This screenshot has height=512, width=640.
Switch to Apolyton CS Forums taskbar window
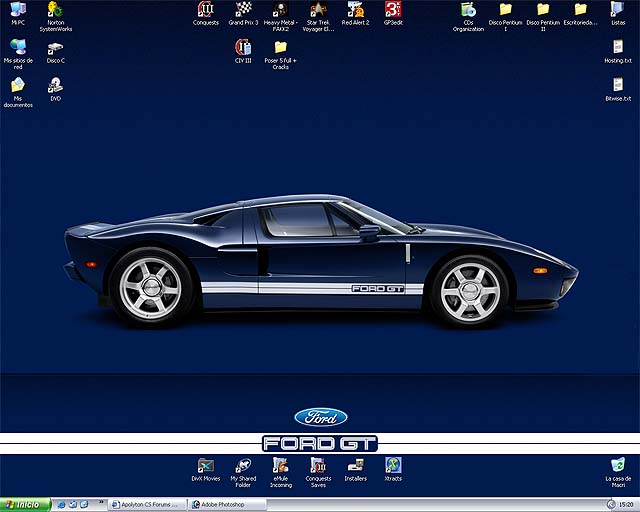[x=146, y=505]
